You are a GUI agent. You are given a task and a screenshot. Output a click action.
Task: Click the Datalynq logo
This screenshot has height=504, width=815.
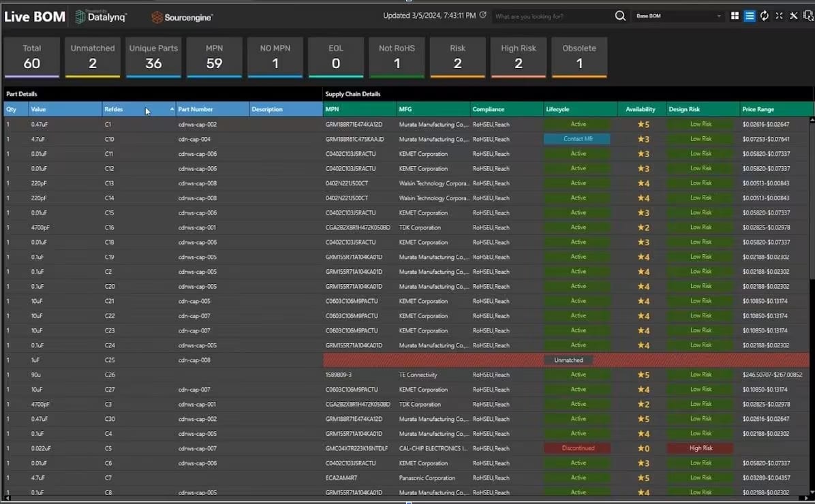pyautogui.click(x=101, y=16)
